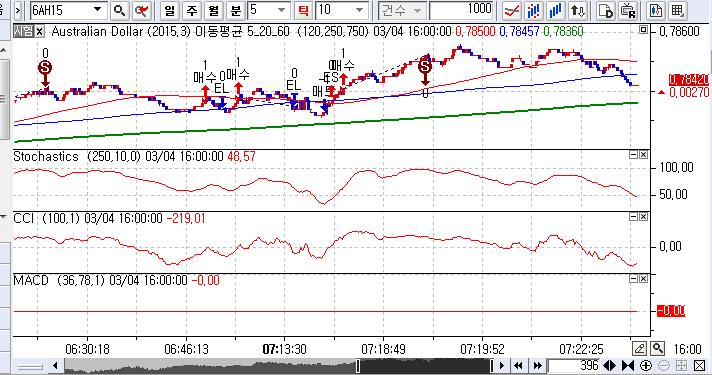The height and width of the screenshot is (375, 712).
Task: Click the chart overview scrollbar slider
Action: (425, 365)
